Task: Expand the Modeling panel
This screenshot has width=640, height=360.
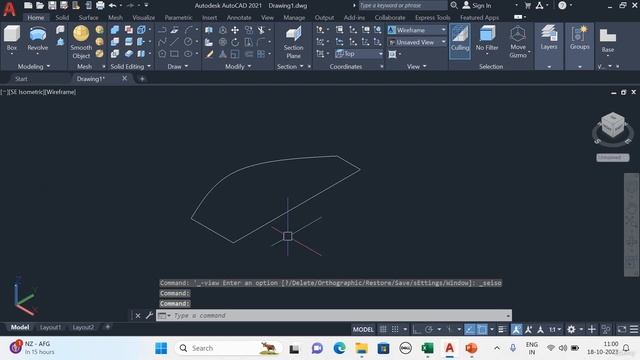Action: (34, 66)
